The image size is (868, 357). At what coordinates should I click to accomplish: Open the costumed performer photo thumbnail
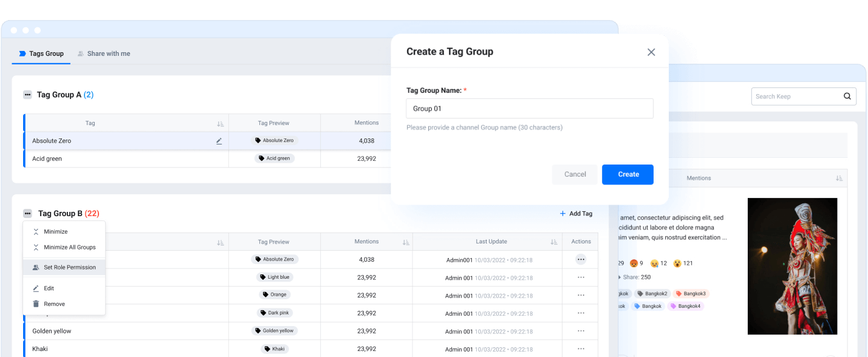point(792,266)
